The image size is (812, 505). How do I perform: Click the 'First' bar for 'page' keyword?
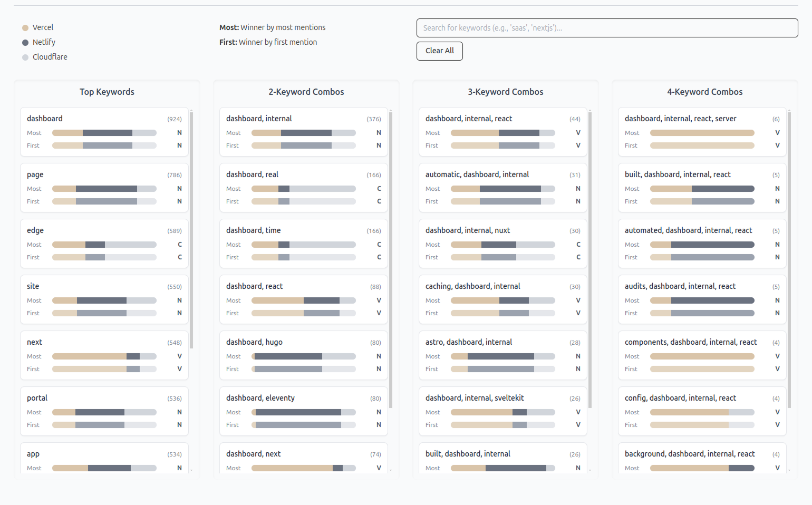[104, 201]
